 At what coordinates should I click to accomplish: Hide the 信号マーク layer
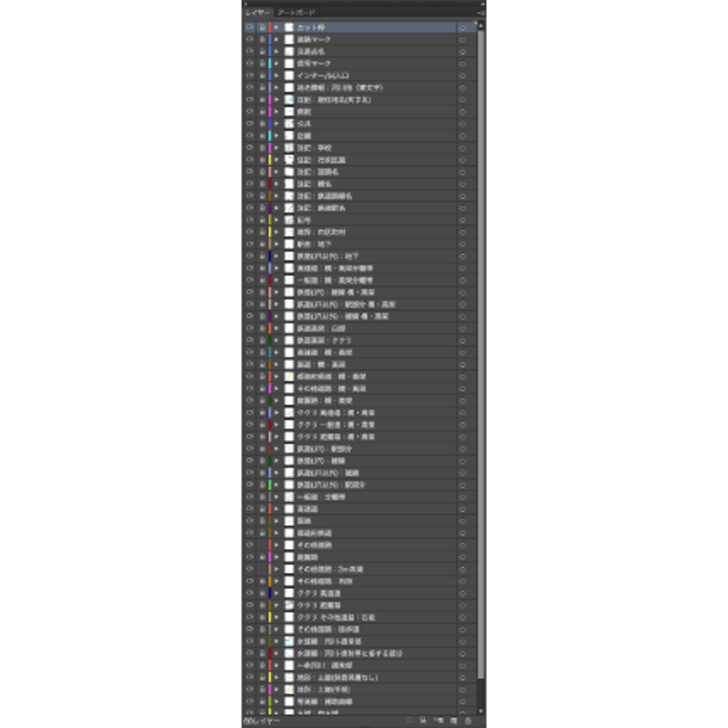(x=250, y=63)
